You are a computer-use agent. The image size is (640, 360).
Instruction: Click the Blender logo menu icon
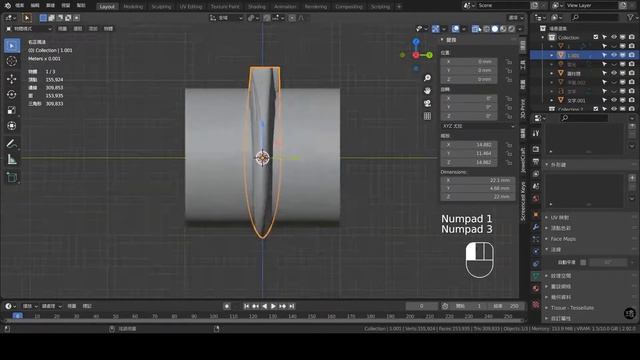(x=8, y=6)
